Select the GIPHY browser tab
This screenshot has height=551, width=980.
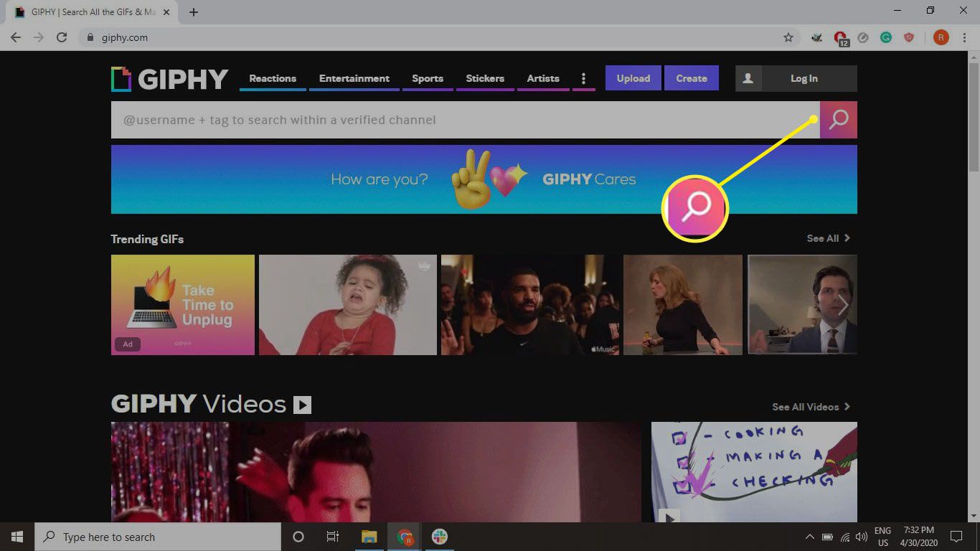point(92,12)
